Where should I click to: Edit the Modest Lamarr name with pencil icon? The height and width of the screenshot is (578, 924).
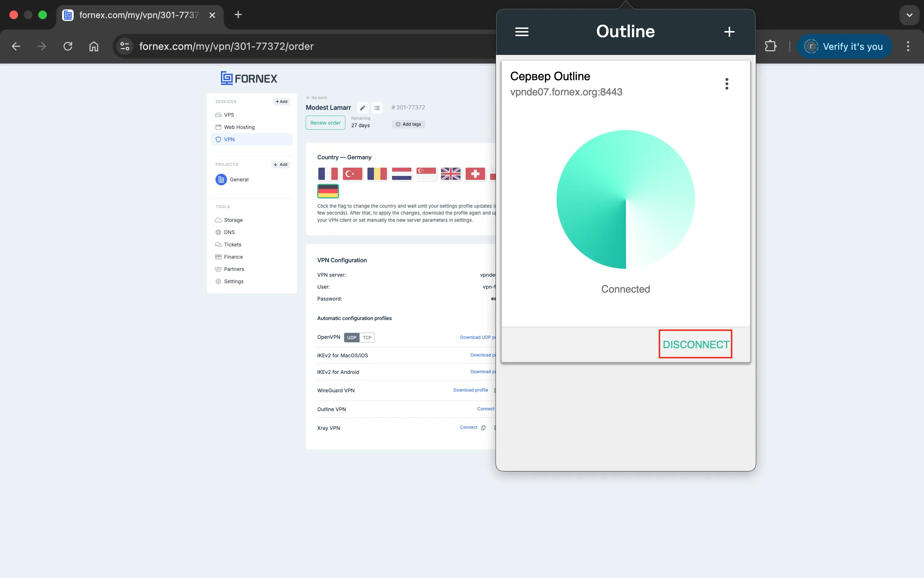pyautogui.click(x=363, y=108)
